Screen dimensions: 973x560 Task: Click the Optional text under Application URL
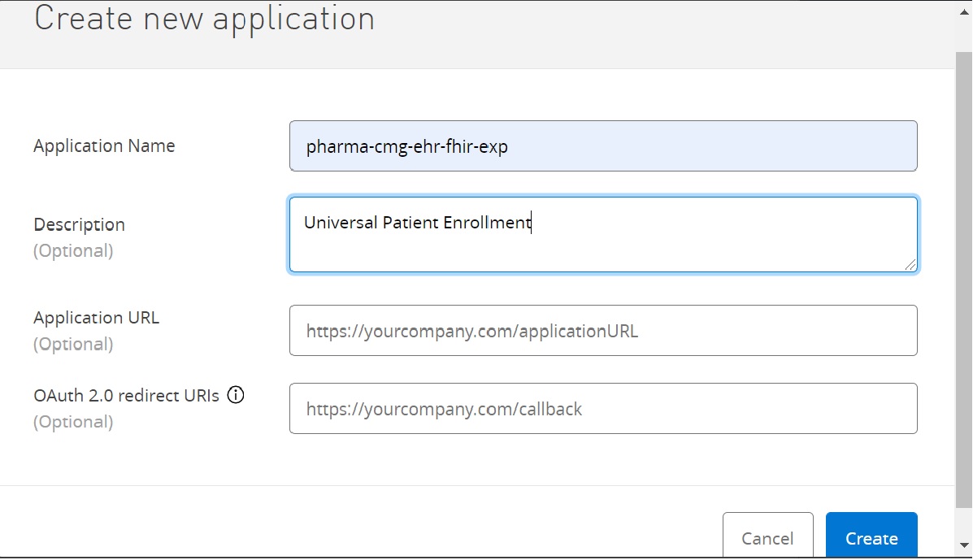(x=73, y=344)
